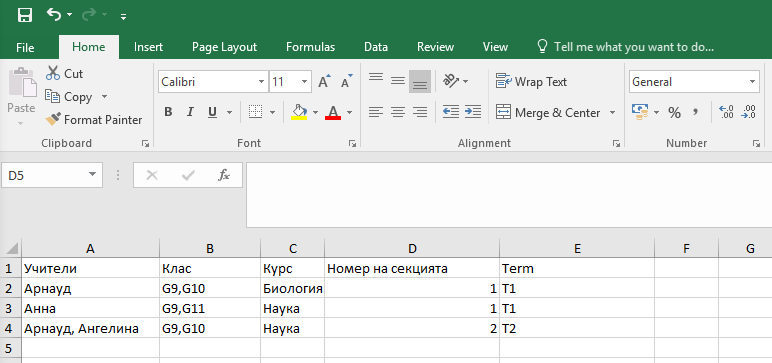Apply yellow Fill Color bucket
772x363 pixels.
[299, 112]
